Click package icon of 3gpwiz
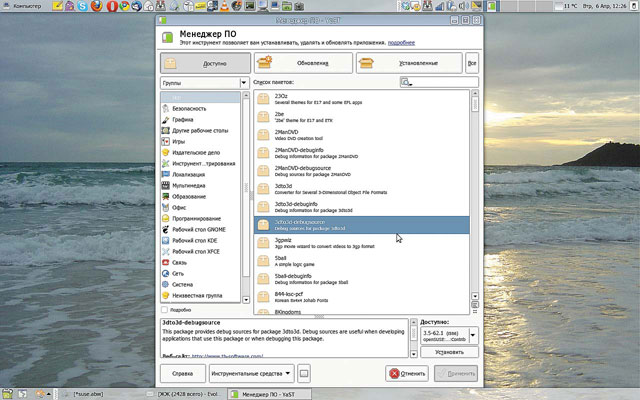This screenshot has height=400, width=640. 263,243
